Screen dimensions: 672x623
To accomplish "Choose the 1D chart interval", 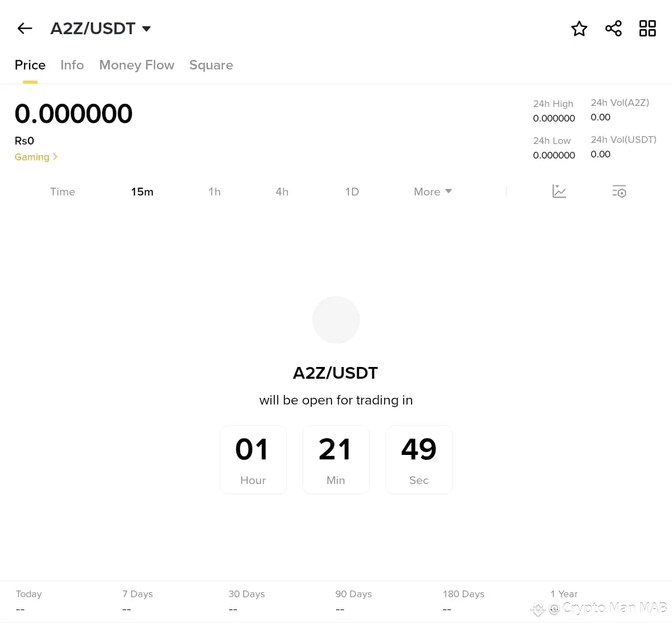I will click(352, 192).
